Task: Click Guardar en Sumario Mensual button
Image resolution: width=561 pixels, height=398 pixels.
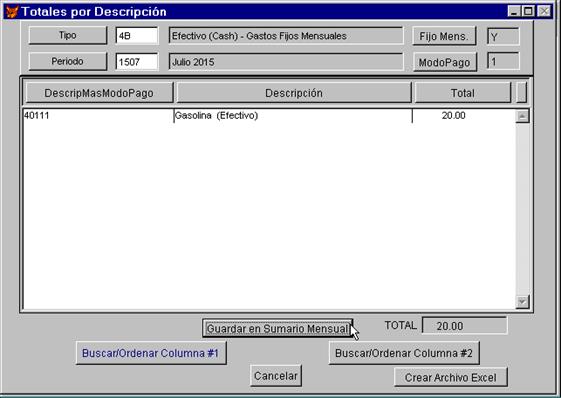Action: pyautogui.click(x=277, y=329)
